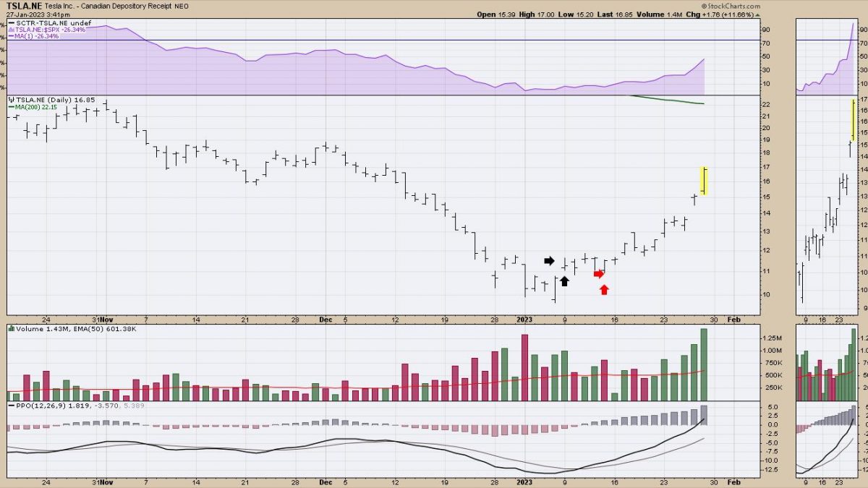This screenshot has height=488, width=868.
Task: Click the High 17.00 value
Action: point(536,14)
